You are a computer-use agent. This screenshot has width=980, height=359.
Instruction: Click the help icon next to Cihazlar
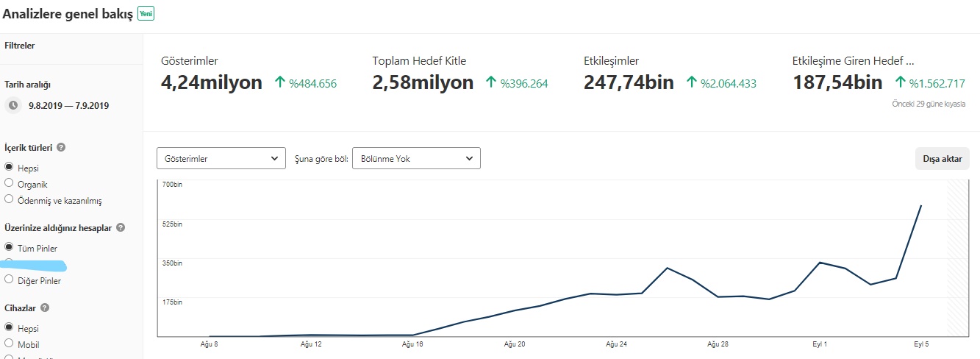tap(45, 308)
